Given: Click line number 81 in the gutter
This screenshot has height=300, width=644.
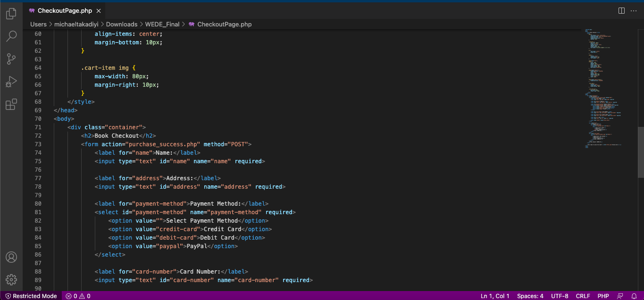Looking at the screenshot, I should pos(38,212).
